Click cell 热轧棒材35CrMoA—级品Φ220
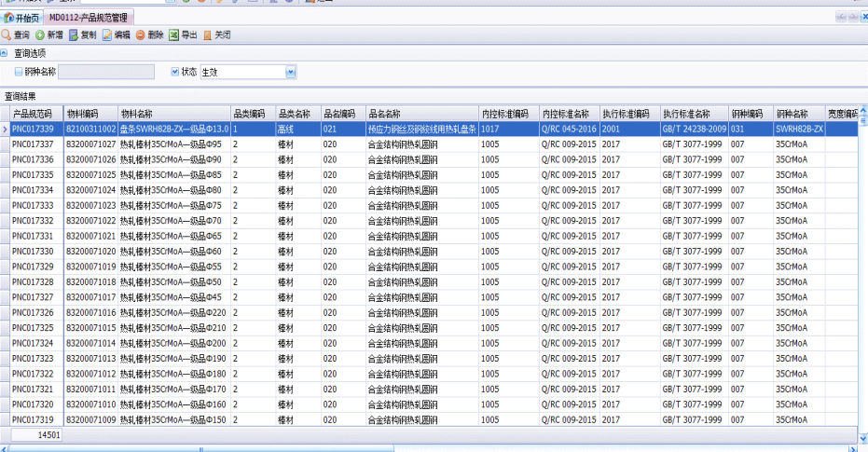The width and height of the screenshot is (868, 452). [172, 312]
